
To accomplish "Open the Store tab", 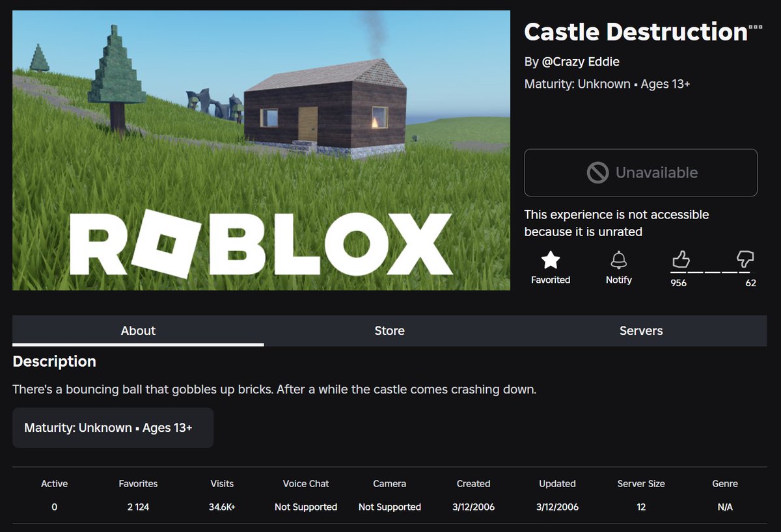I will tap(389, 330).
